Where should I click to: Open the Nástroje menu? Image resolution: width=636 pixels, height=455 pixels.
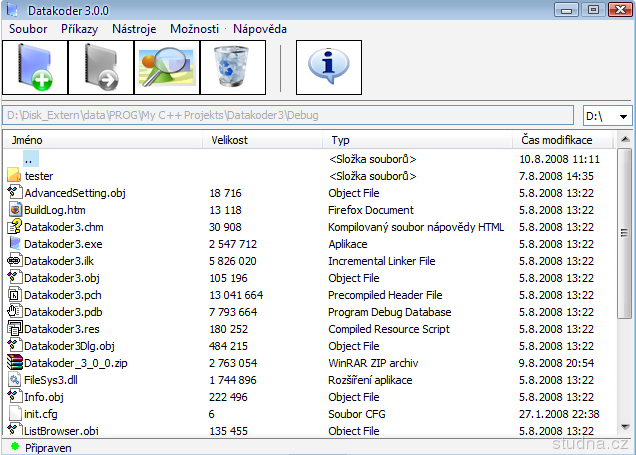point(134,29)
